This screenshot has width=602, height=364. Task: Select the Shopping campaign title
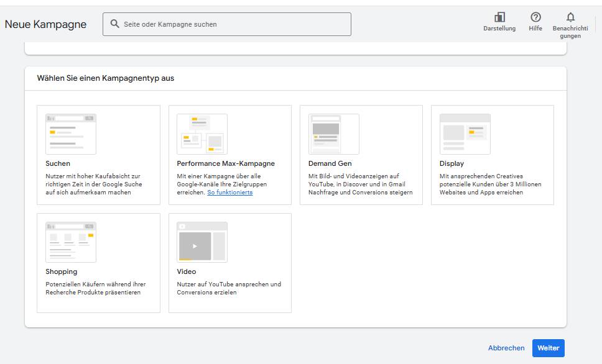point(61,271)
